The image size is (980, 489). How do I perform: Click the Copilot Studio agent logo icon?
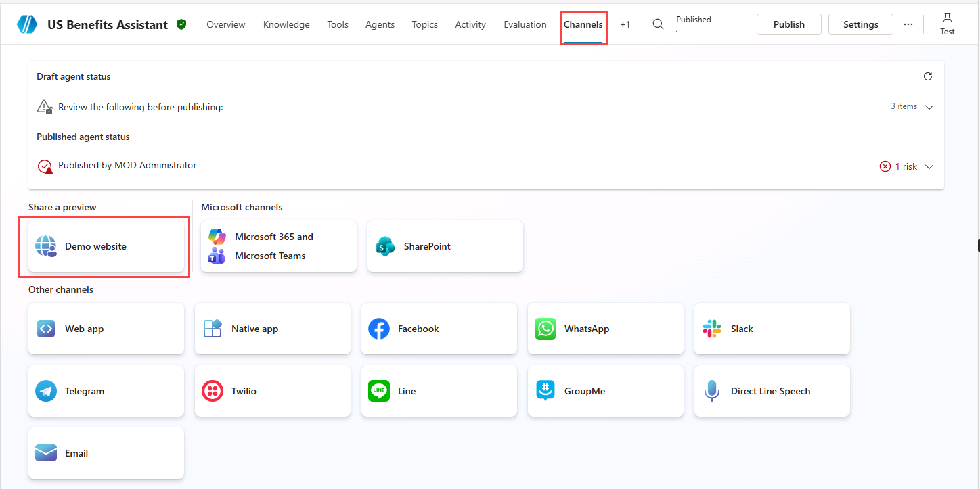coord(28,24)
